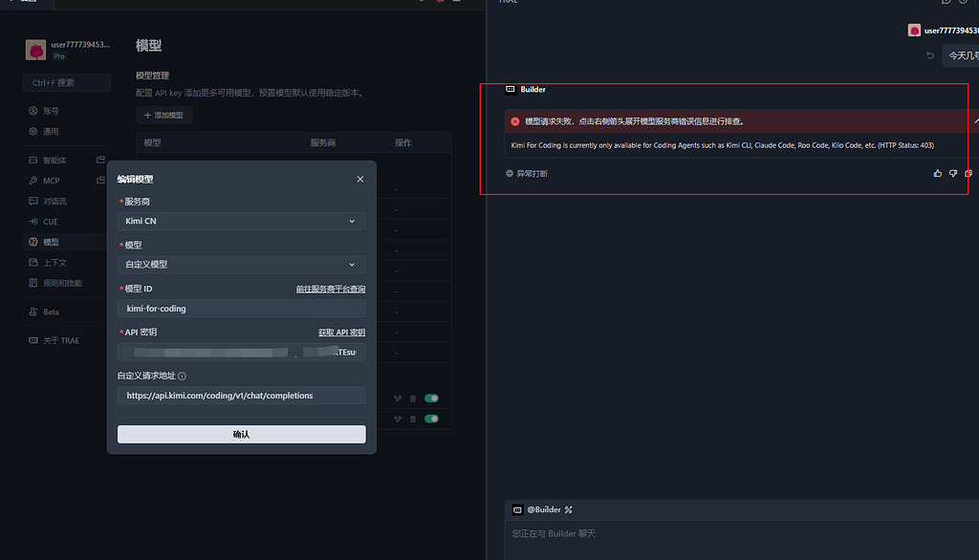The width and height of the screenshot is (979, 560).
Task: Click the 通用 gear icon
Action: (x=33, y=131)
